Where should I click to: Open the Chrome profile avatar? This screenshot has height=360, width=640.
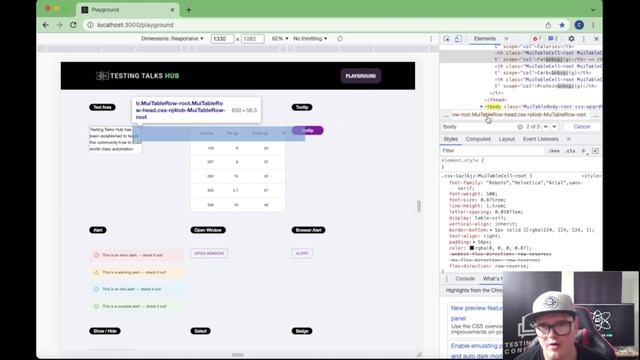coord(579,25)
